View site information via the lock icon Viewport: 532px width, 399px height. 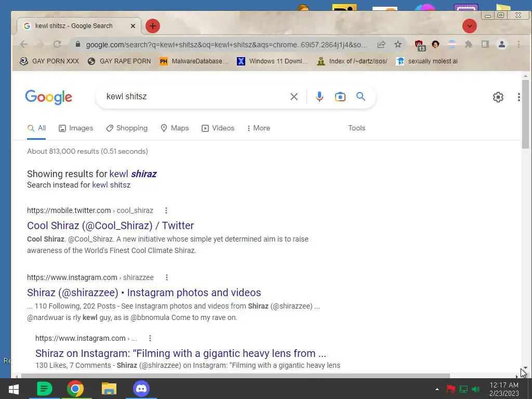[x=78, y=45]
